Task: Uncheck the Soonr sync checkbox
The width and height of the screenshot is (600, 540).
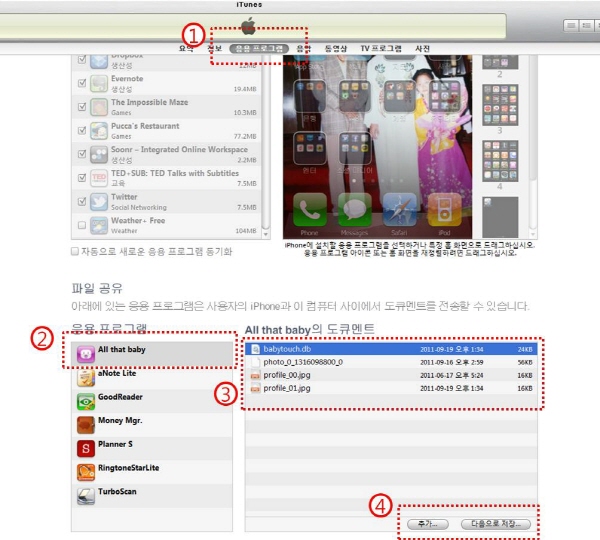Action: coord(82,154)
